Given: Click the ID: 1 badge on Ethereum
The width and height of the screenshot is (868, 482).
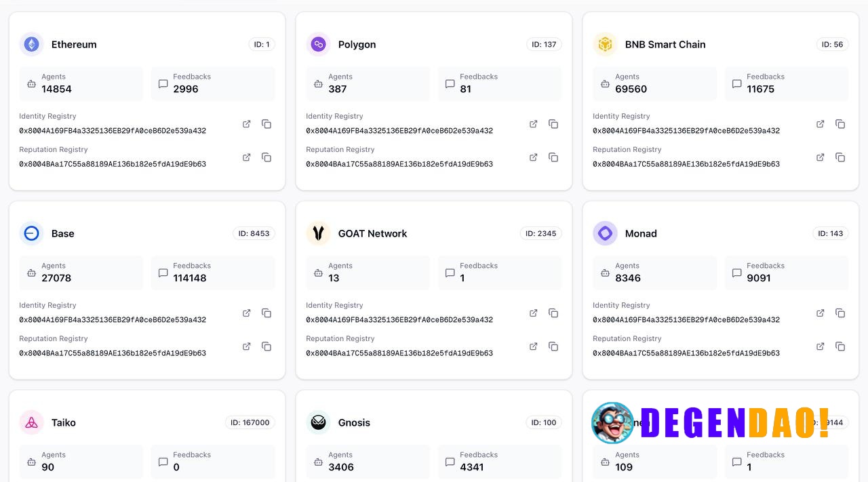Looking at the screenshot, I should click(x=262, y=44).
